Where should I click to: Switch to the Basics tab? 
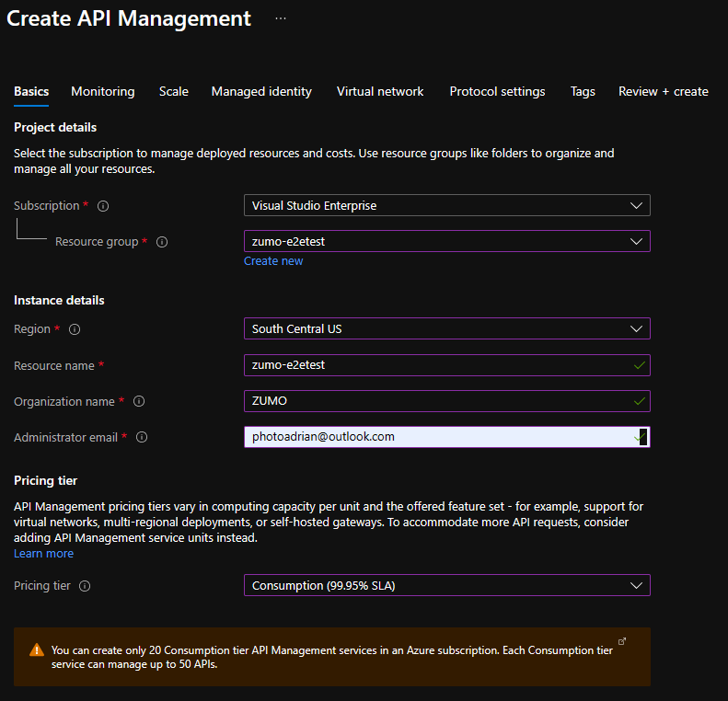pos(31,91)
